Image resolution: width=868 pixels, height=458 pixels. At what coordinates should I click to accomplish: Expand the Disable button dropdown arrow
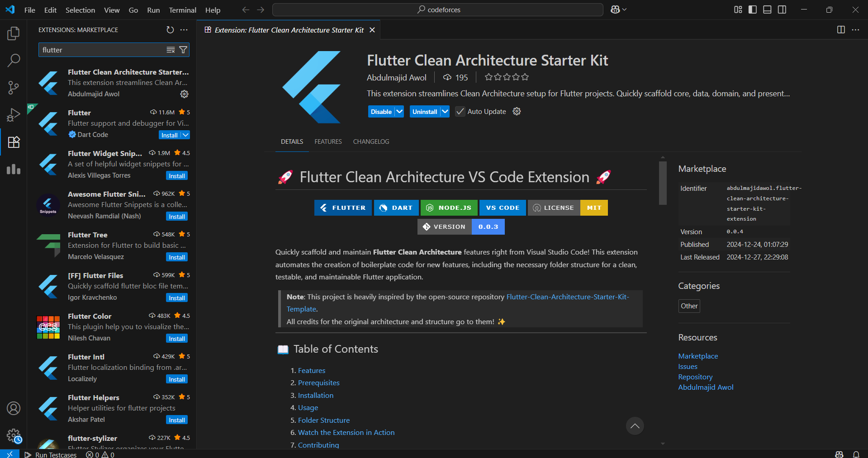[399, 111]
